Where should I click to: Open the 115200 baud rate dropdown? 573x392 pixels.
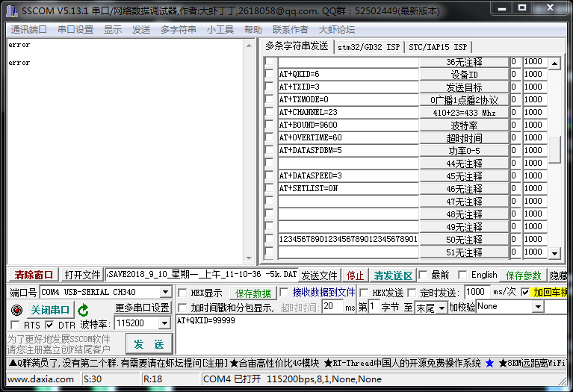[165, 323]
